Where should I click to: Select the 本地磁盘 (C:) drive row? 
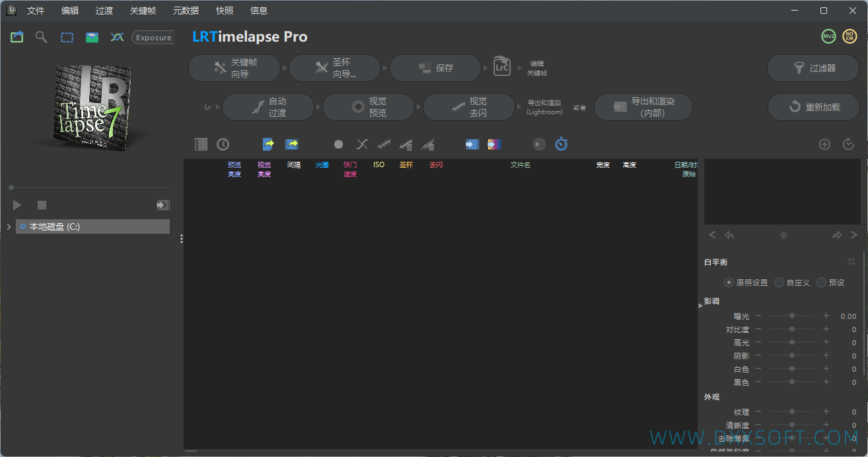92,227
